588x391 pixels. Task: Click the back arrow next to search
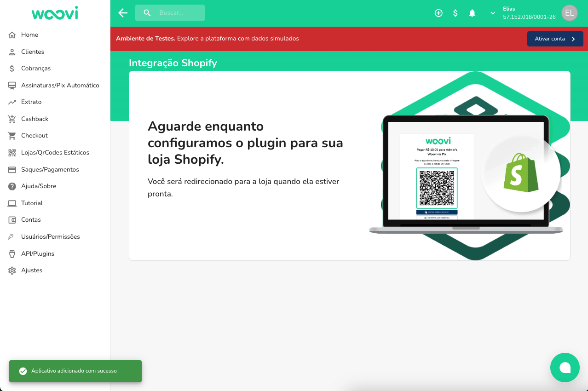pyautogui.click(x=122, y=13)
